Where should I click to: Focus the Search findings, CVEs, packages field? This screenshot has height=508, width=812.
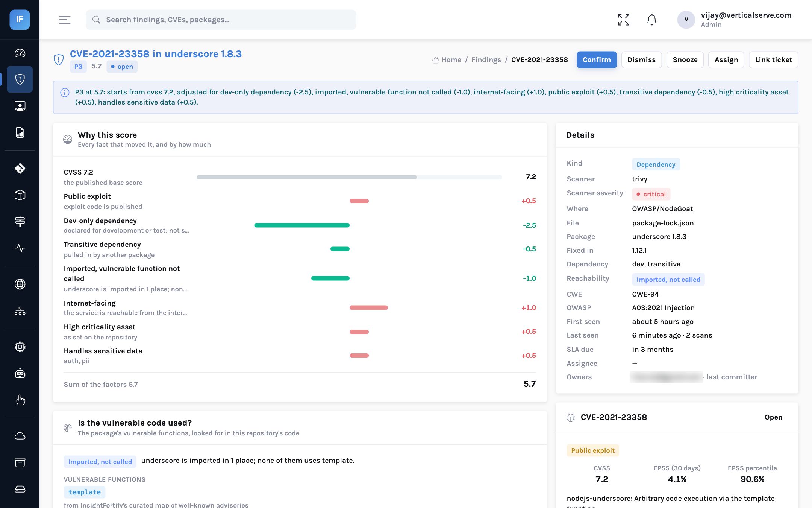pyautogui.click(x=221, y=20)
